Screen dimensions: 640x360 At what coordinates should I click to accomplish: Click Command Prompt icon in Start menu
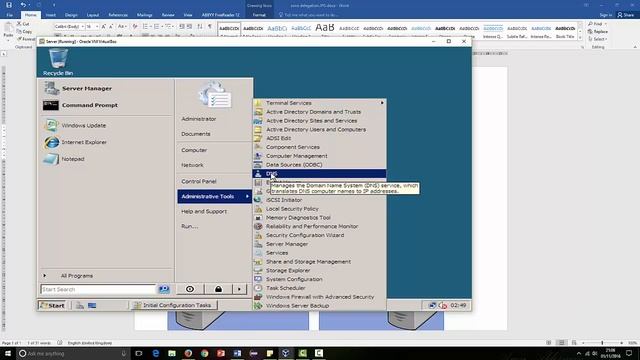(x=51, y=105)
